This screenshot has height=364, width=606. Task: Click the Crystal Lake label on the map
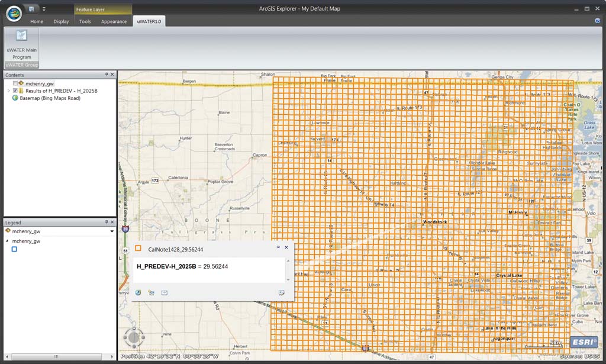(x=509, y=275)
